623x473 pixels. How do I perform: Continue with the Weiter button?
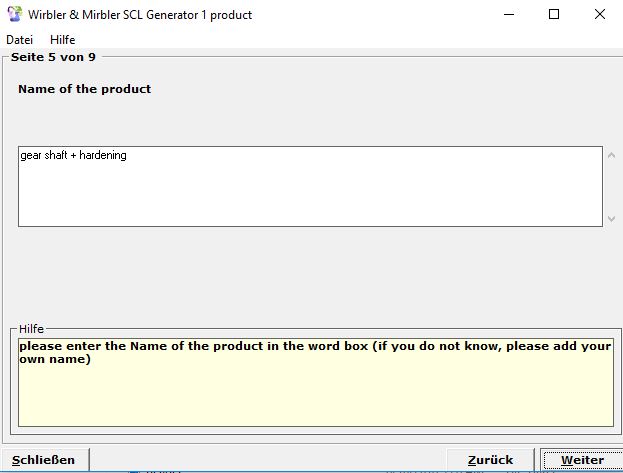coord(581,460)
